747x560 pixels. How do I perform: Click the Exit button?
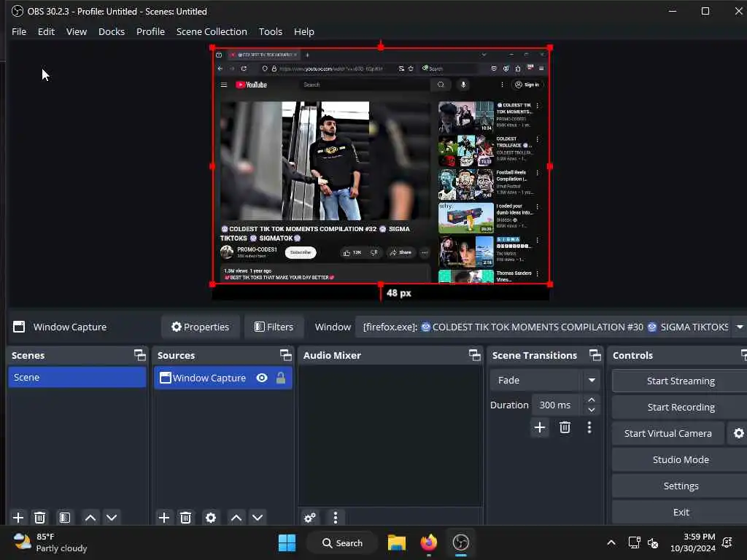coord(681,512)
